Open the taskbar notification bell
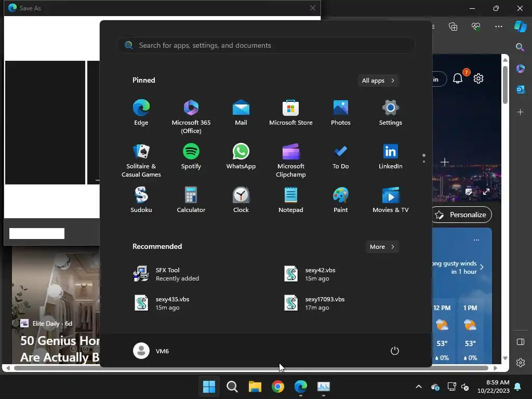This screenshot has height=399, width=532. 518,387
